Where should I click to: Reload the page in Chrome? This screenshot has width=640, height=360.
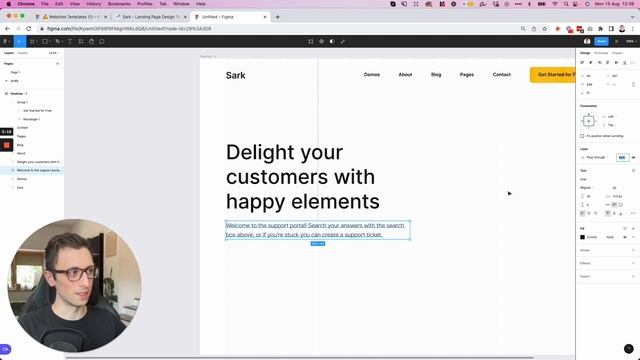click(x=29, y=29)
